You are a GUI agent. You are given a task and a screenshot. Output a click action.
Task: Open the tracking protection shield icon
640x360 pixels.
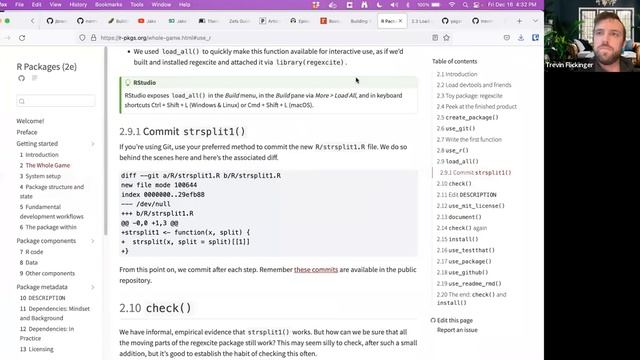82,38
